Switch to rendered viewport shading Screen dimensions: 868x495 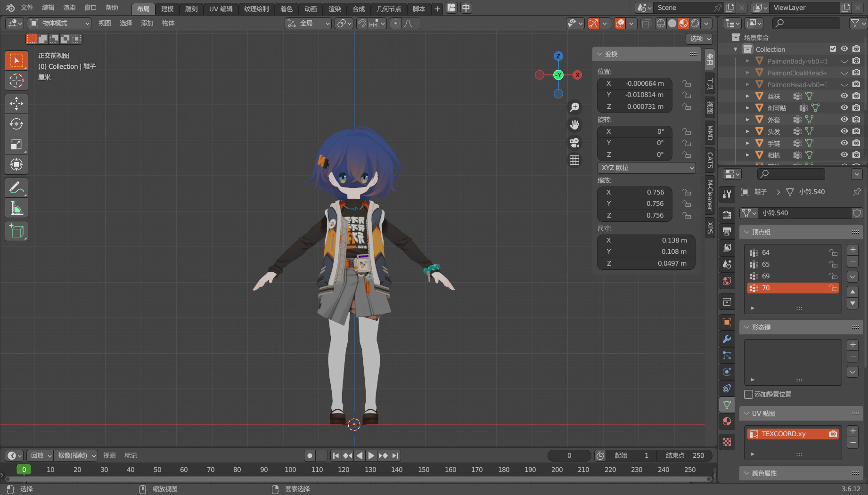(x=695, y=23)
